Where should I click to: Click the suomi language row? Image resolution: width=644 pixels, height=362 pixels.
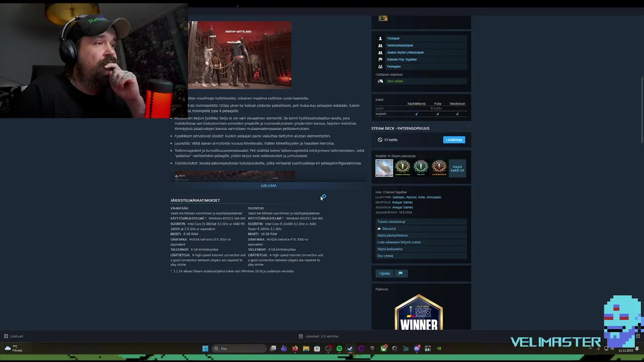coord(421,109)
